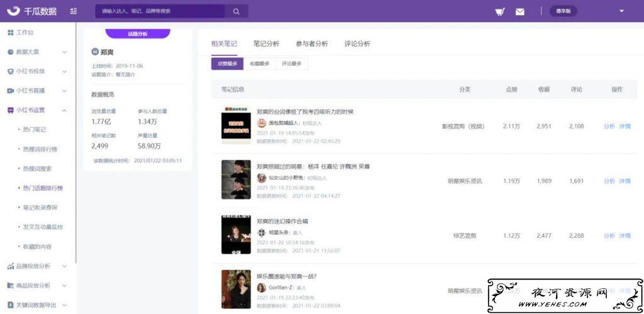
Task: Open 热搜词搜索 in the sidebar
Action: point(37,169)
